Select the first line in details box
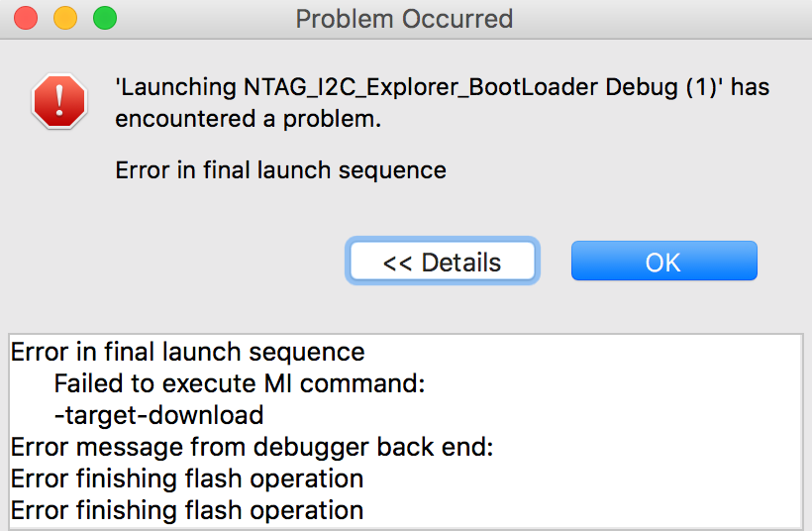The image size is (812, 531). (x=187, y=352)
